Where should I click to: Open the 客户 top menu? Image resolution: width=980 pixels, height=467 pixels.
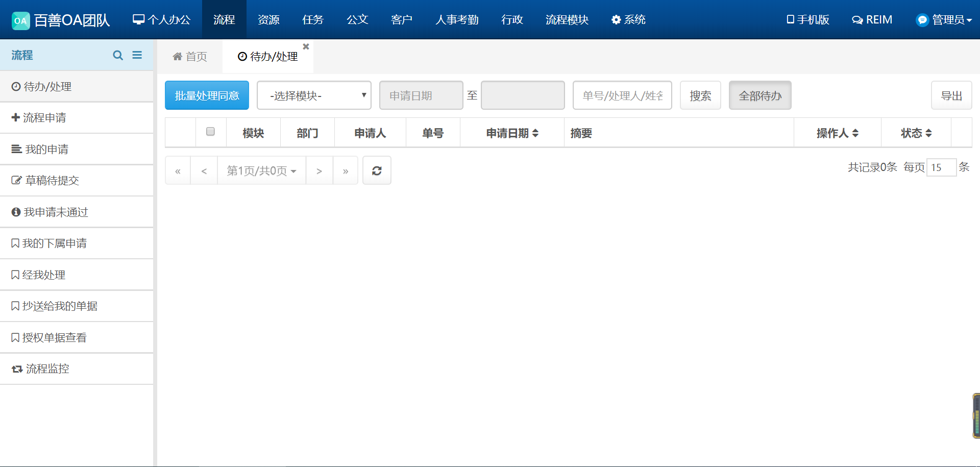point(402,20)
